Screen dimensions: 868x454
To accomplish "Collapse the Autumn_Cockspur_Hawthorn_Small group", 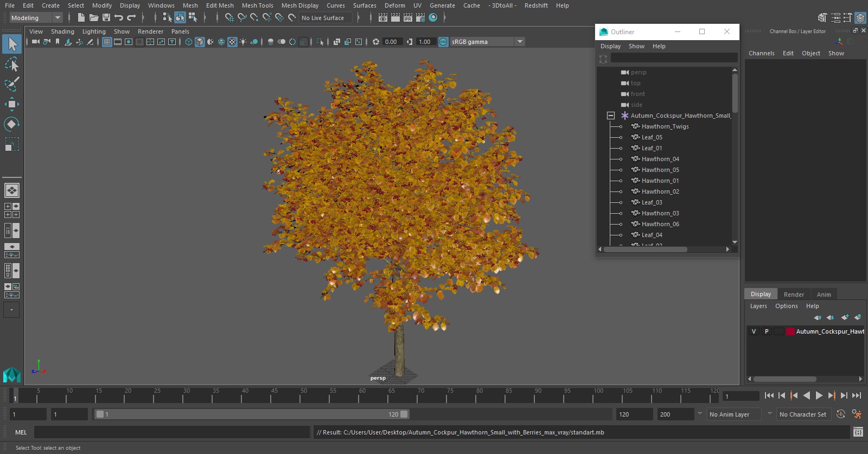I will click(611, 116).
